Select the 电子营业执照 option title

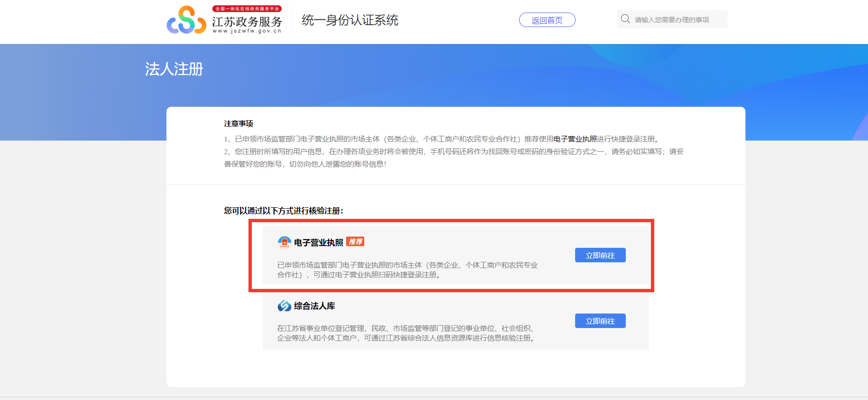click(x=318, y=243)
